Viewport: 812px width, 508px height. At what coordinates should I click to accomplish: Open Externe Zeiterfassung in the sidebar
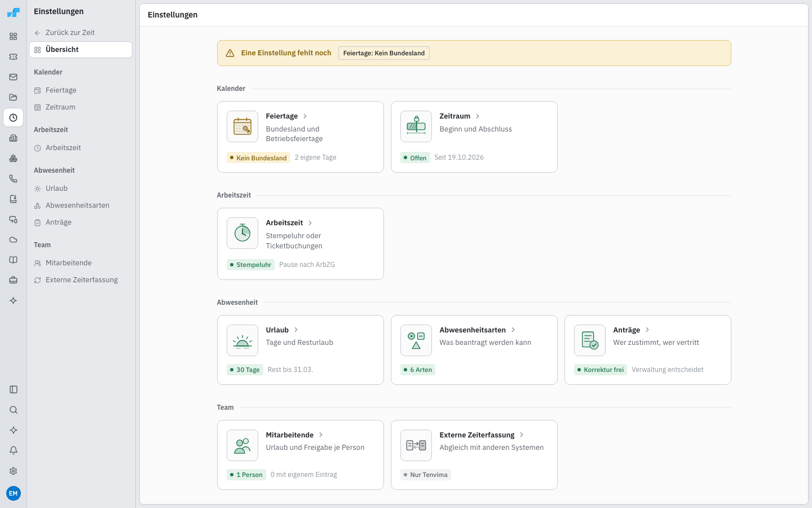(81, 280)
